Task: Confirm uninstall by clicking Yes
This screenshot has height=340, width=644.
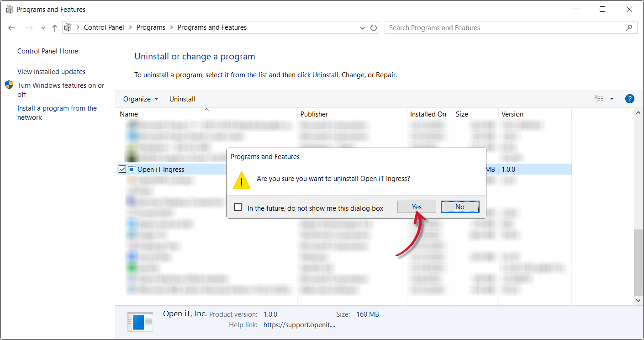Action: 416,207
